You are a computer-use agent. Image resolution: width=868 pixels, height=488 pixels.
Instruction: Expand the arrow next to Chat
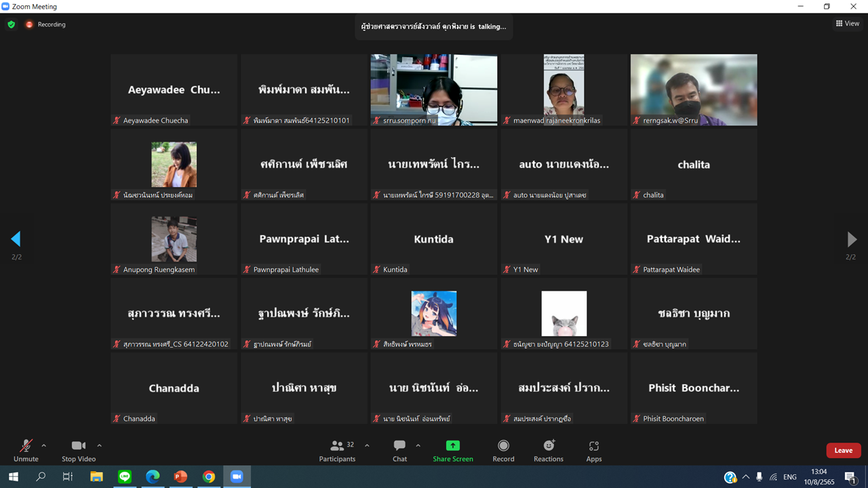coord(418,445)
